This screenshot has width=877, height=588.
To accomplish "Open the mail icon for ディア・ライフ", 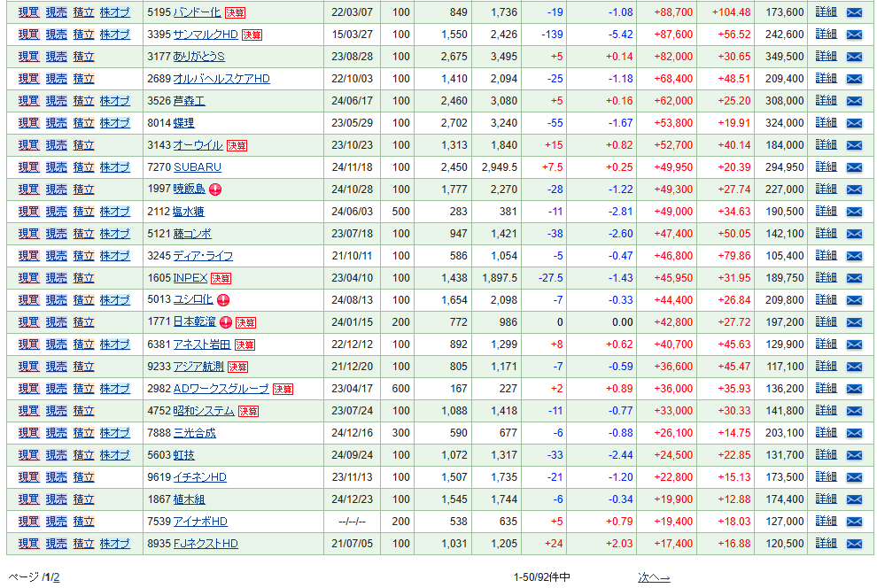I will coord(854,256).
